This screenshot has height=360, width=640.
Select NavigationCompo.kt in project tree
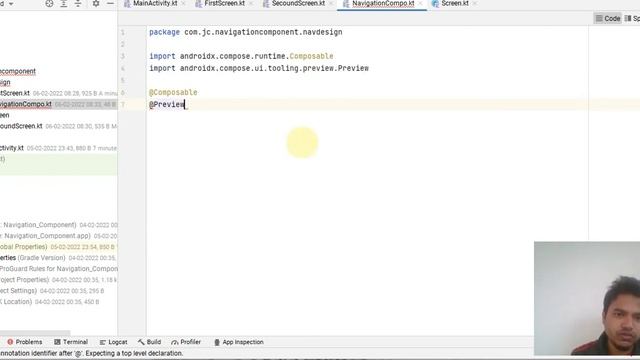(58, 104)
